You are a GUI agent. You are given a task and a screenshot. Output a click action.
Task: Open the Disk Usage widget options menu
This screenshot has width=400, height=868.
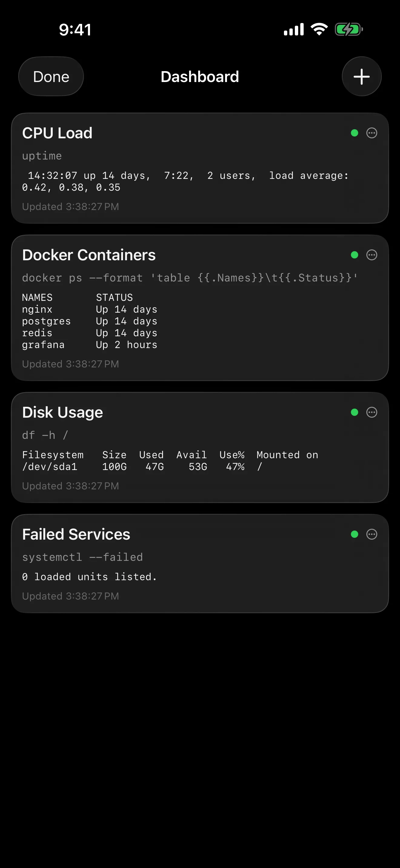(372, 413)
